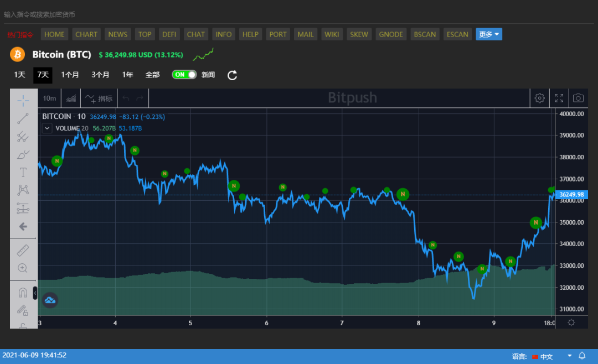
Task: Toggle the news ON switch off
Action: tap(184, 75)
